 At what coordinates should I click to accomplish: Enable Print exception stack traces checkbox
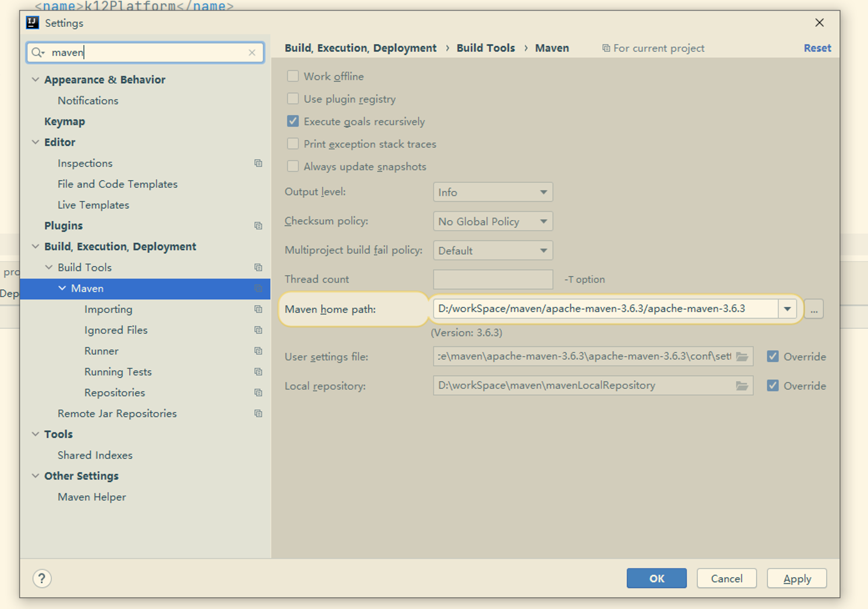tap(293, 144)
